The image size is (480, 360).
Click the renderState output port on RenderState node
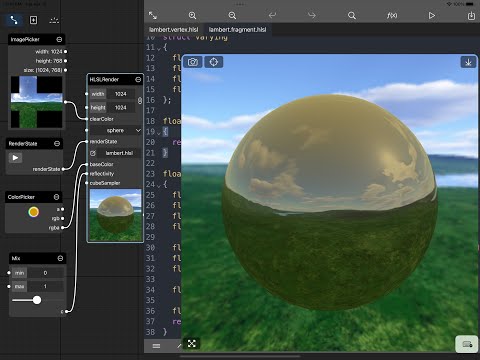(63, 169)
